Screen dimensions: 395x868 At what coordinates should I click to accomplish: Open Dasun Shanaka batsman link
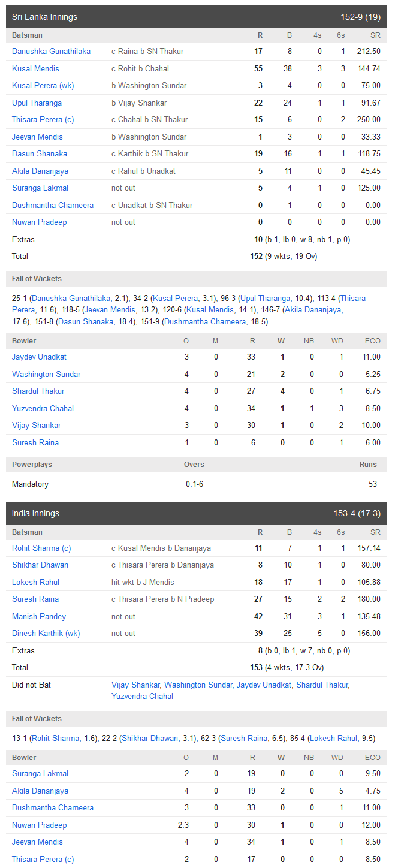pos(40,154)
